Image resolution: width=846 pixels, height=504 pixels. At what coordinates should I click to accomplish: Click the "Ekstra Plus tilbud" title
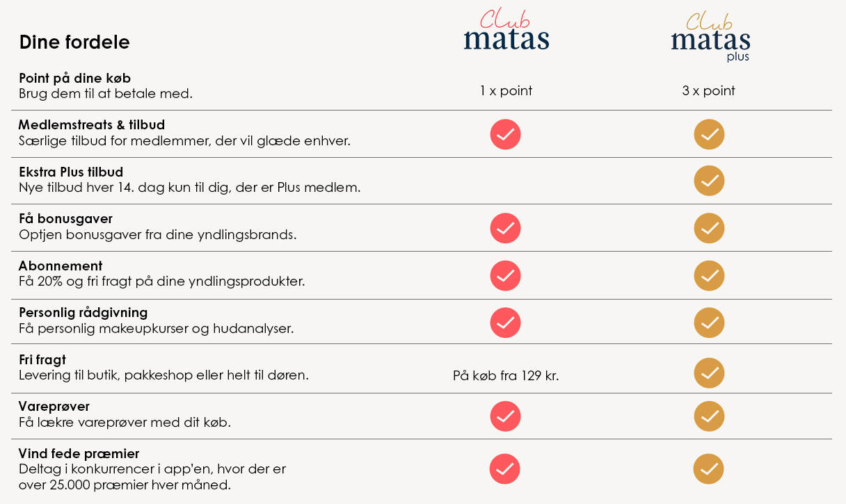[x=70, y=172]
